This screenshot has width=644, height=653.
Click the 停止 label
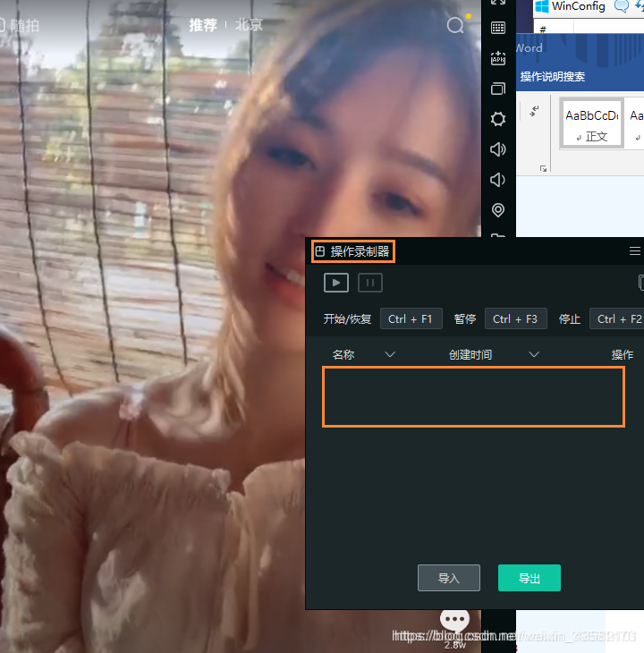(570, 319)
